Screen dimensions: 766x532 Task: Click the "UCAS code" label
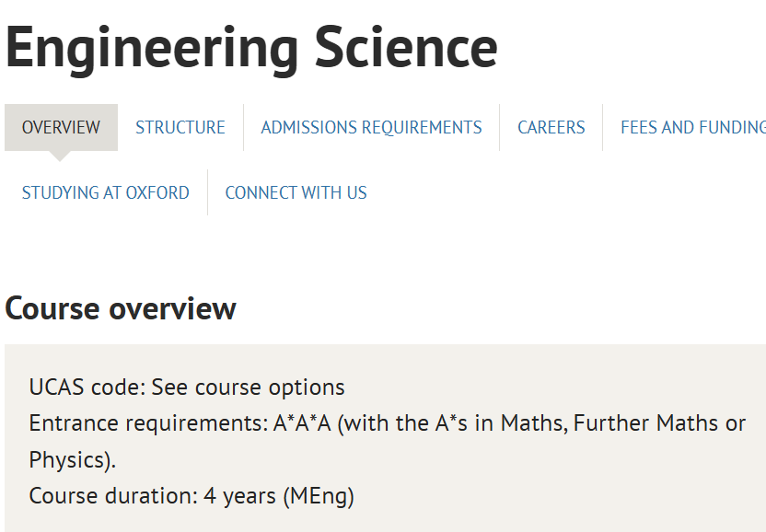coord(87,387)
